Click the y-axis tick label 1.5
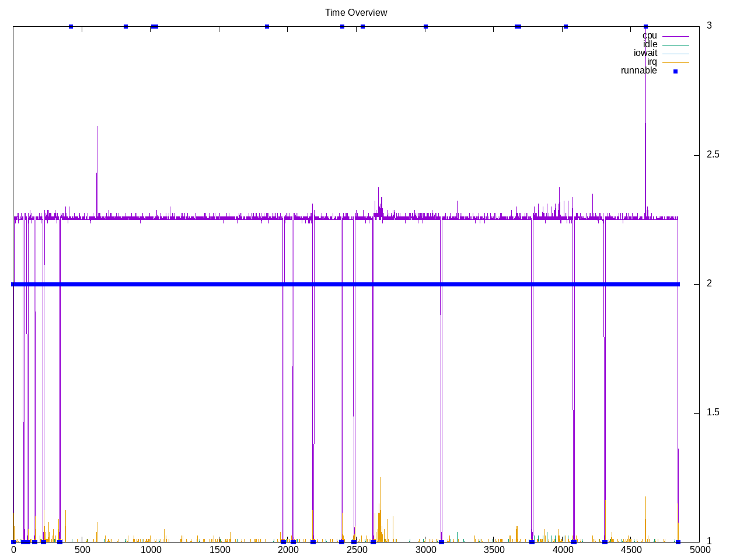Image resolution: width=747 pixels, height=560 pixels. [713, 412]
